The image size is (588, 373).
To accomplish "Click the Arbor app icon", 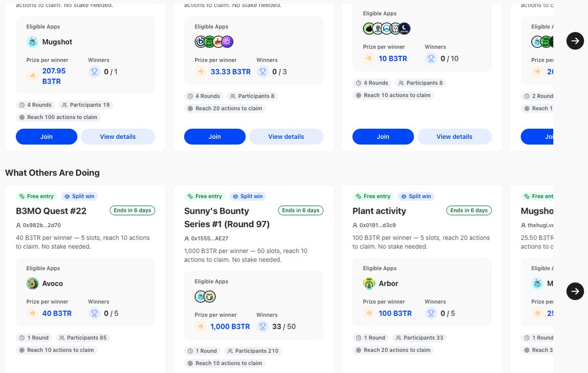I will click(369, 283).
